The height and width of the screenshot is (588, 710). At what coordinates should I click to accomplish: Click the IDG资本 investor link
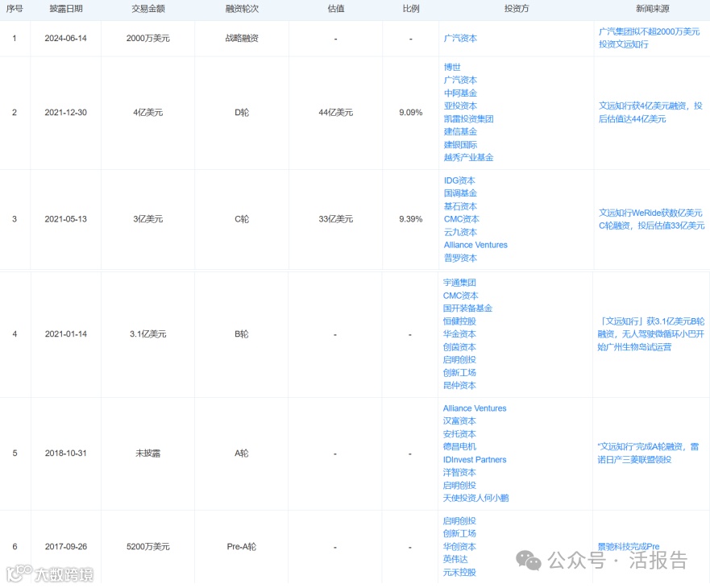[459, 180]
